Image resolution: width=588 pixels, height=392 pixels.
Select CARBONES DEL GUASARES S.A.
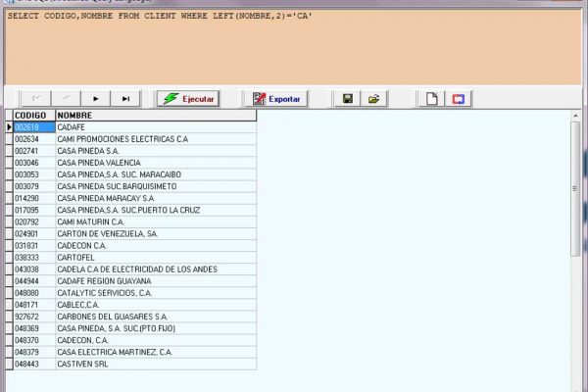[x=156, y=317]
